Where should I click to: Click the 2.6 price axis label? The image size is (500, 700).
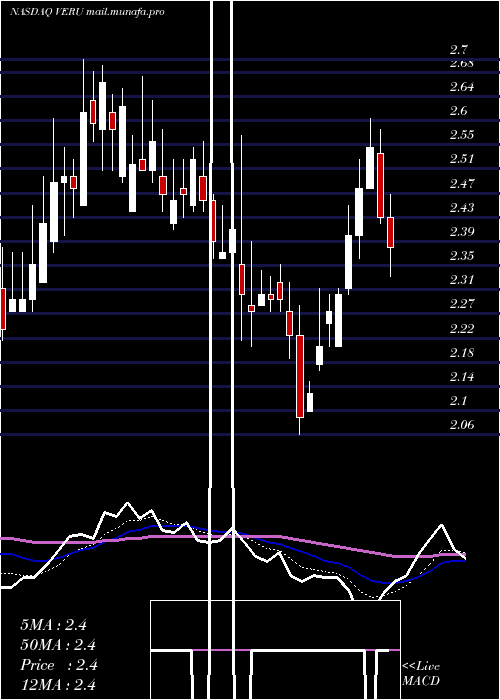pos(458,111)
